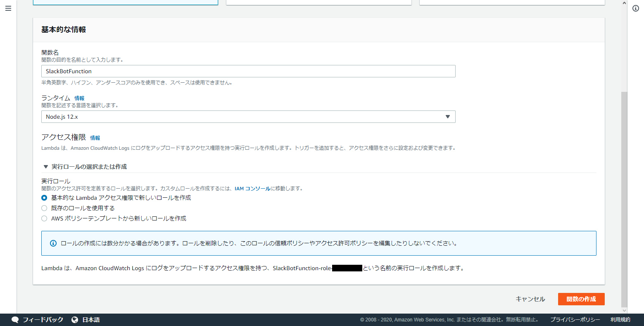Click the page vertical scrollbar thumb
Screen dimensions: 644x326
624,199
